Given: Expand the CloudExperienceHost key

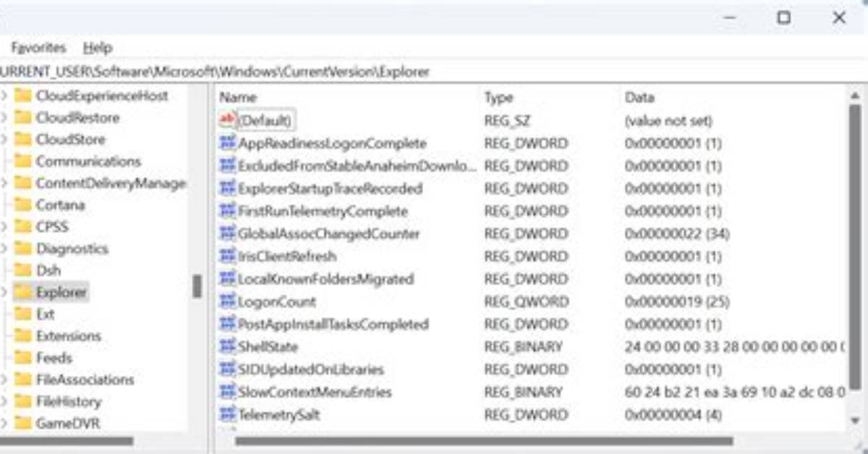Looking at the screenshot, I should coord(4,95).
